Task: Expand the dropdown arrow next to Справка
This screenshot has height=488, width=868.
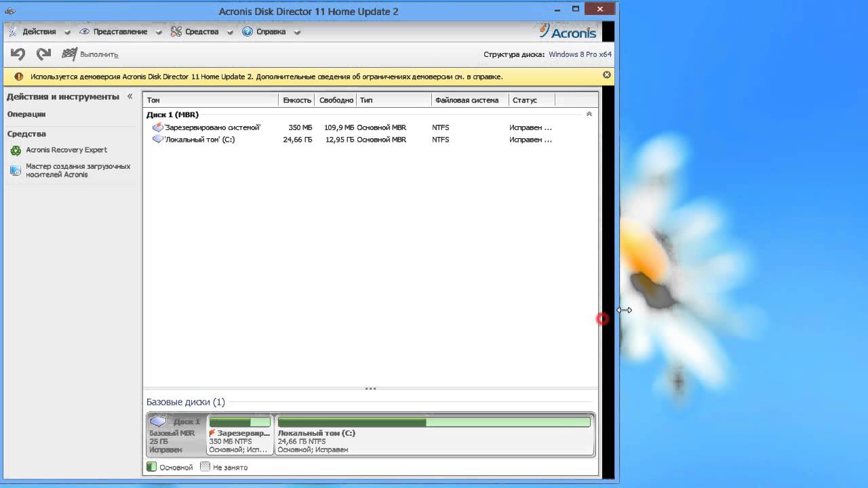Action: tap(297, 32)
